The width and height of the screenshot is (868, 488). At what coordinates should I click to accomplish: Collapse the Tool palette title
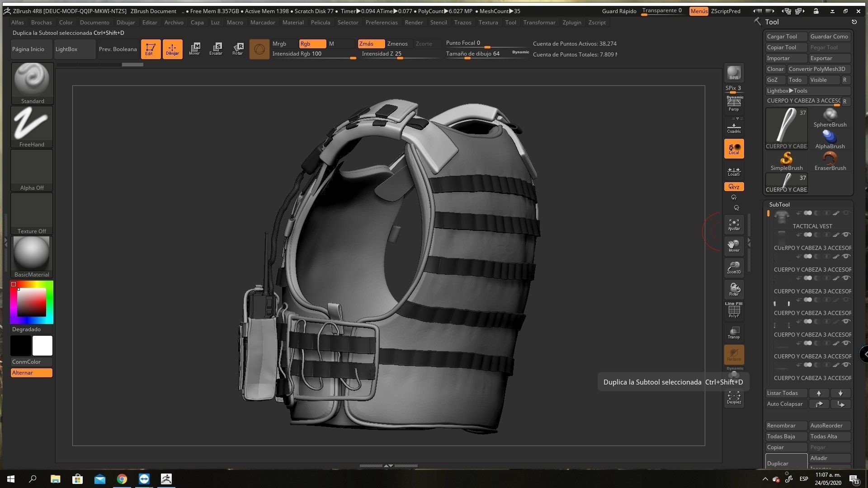[x=772, y=22]
